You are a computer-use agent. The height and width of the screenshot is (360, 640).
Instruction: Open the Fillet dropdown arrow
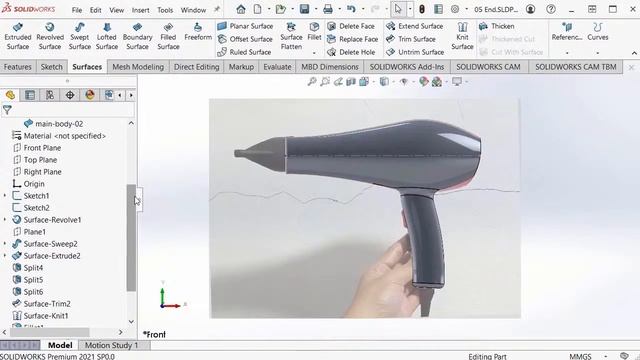[314, 53]
